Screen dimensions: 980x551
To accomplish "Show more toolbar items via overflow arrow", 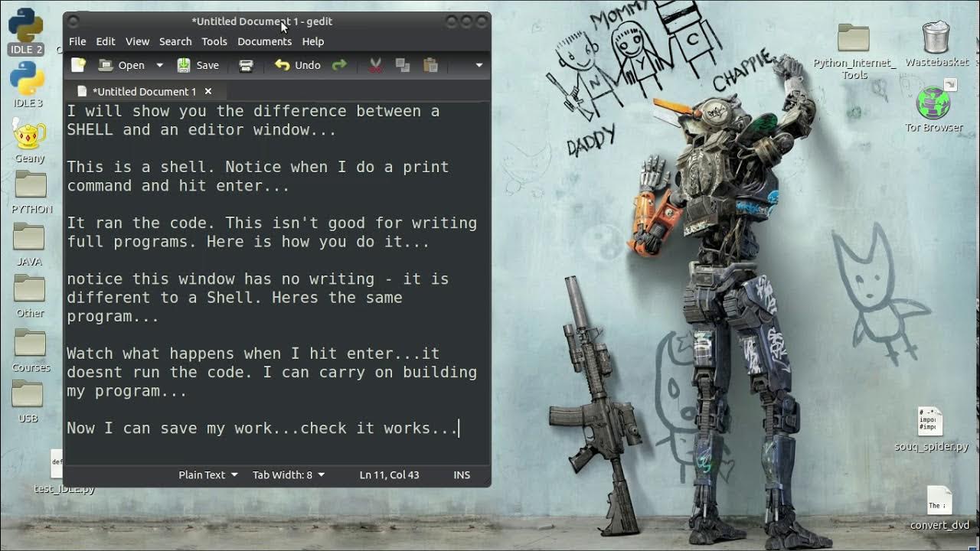I will pos(479,66).
